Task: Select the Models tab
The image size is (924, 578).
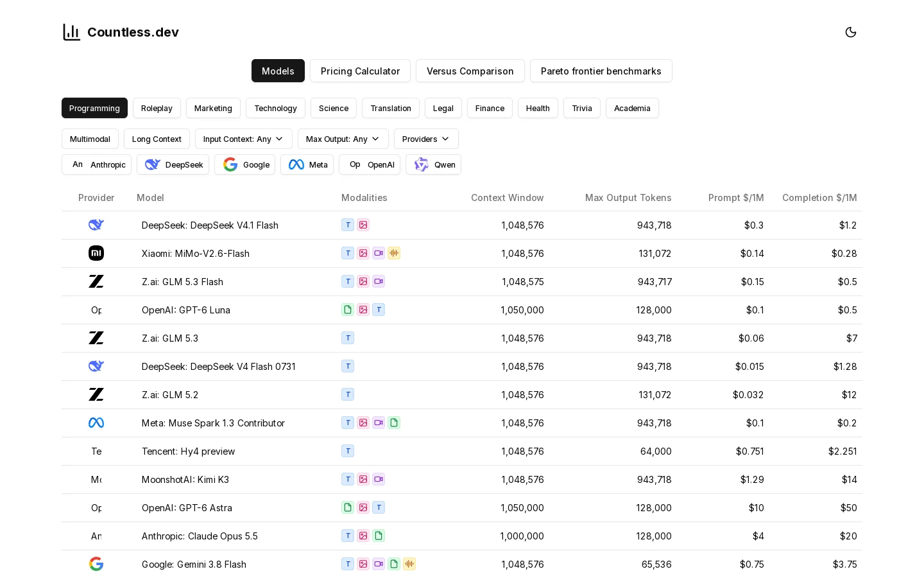Action: coord(278,71)
